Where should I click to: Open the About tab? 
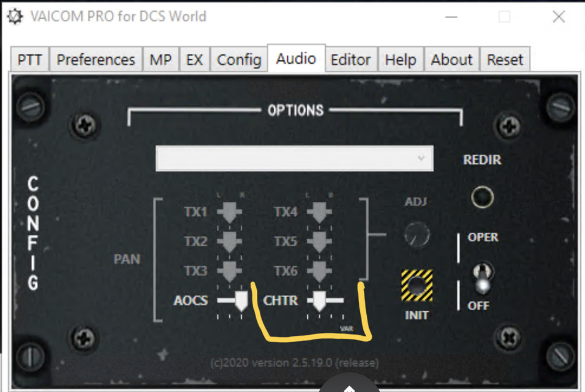452,59
